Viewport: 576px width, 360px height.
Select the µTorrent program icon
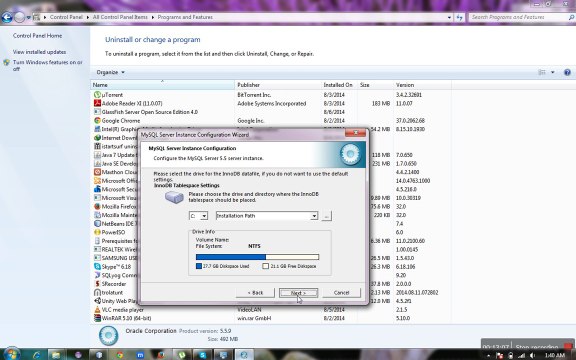97,95
